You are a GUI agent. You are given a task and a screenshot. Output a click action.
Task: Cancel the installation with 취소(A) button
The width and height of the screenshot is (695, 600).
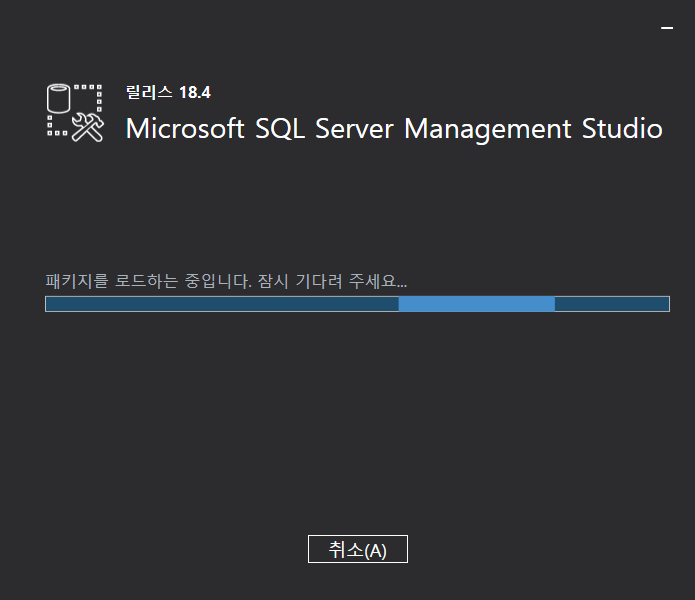pyautogui.click(x=358, y=549)
